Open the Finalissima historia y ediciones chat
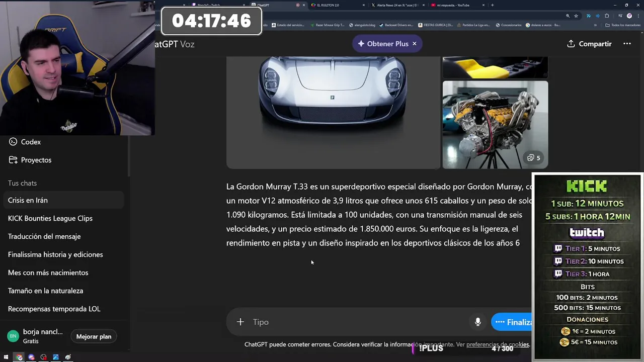644x362 pixels. tap(64, 254)
